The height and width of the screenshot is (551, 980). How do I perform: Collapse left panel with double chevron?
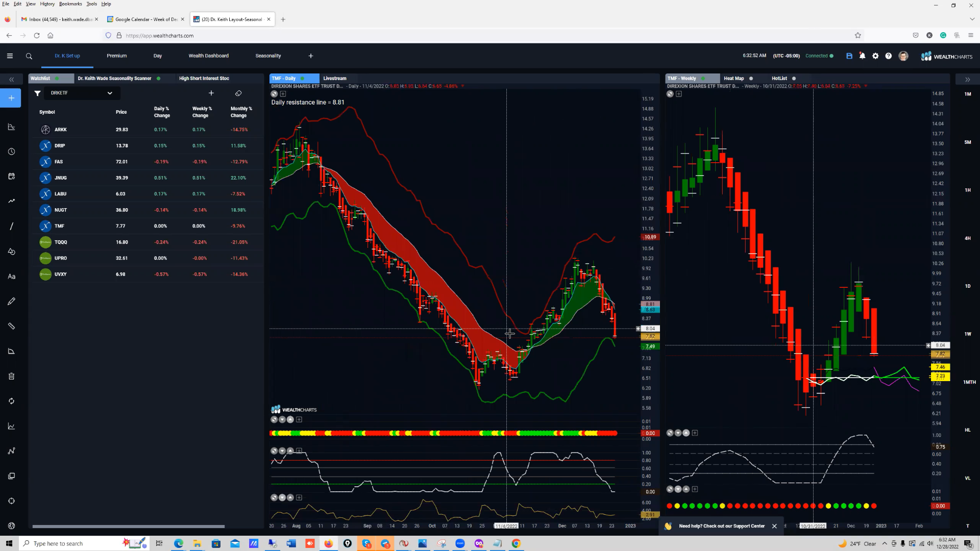click(x=11, y=80)
